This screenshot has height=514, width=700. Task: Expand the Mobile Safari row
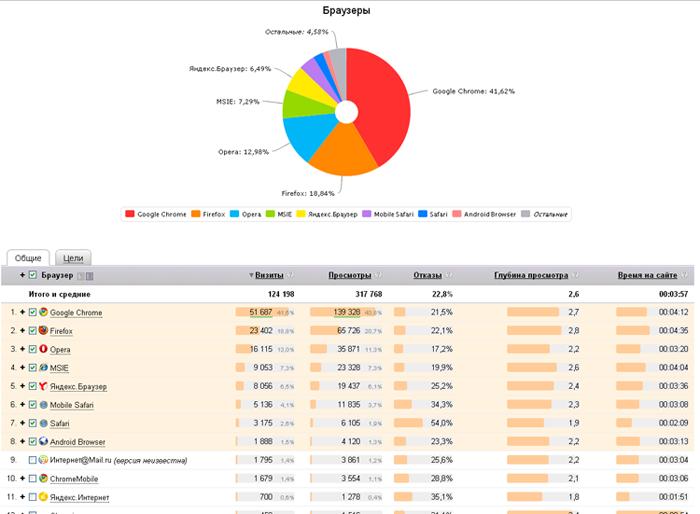click(22, 405)
